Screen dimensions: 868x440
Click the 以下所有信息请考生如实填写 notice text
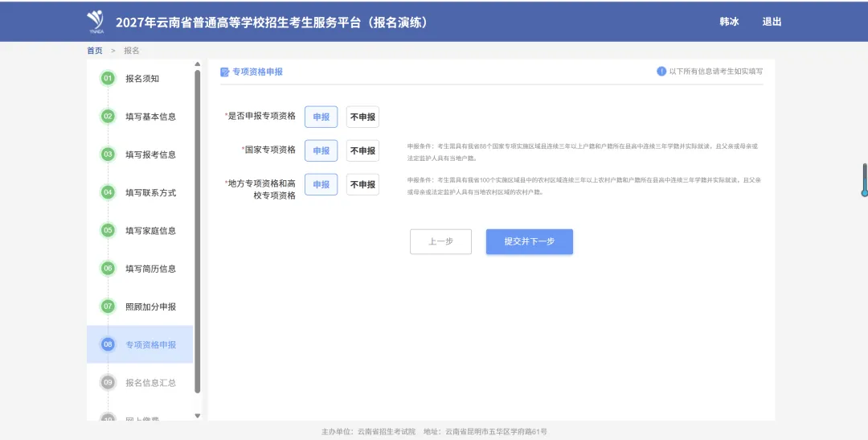tap(716, 72)
